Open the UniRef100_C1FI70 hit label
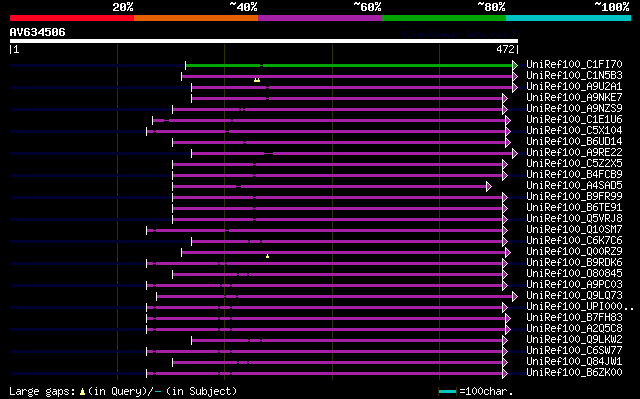The height and width of the screenshot is (399, 640). click(x=574, y=64)
